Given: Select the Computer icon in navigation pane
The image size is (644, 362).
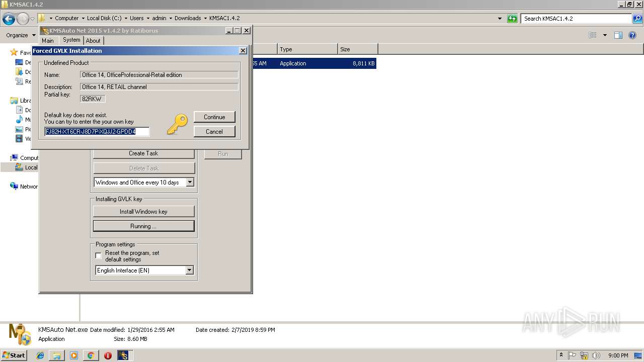Looking at the screenshot, I should coord(14,158).
